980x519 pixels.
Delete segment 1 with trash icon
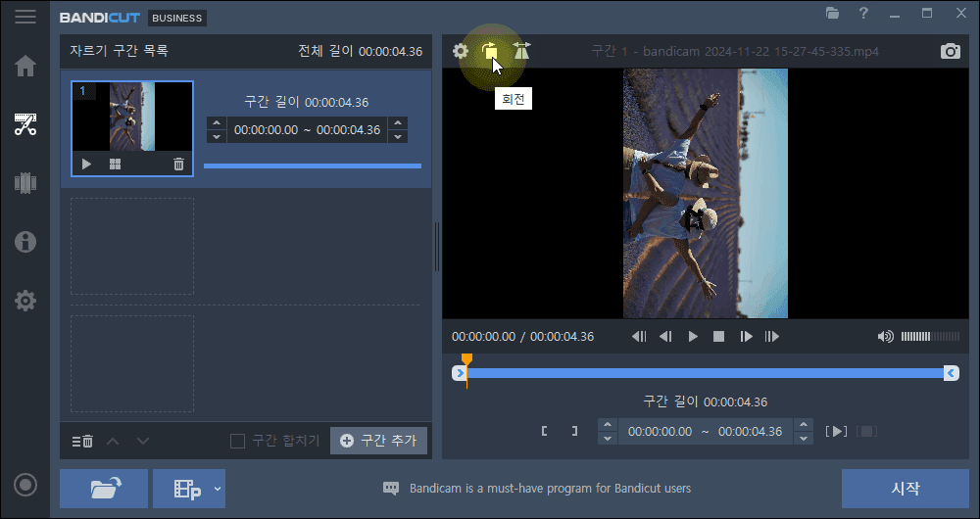coord(178,165)
